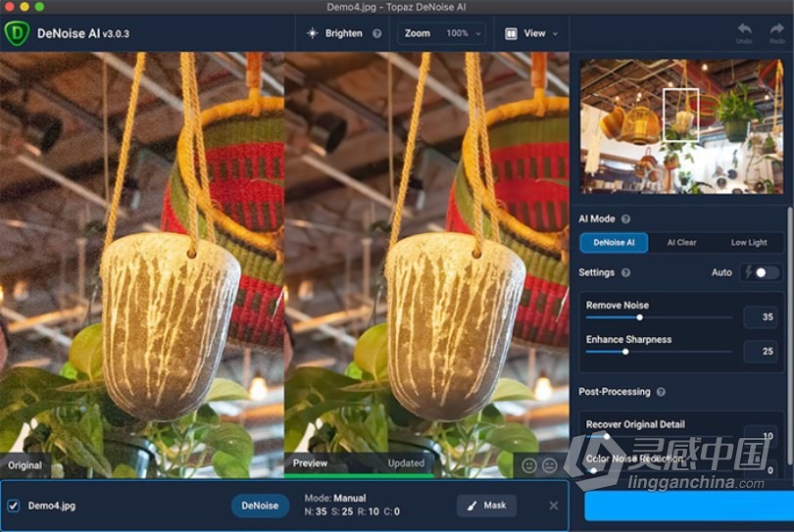Image resolution: width=794 pixels, height=532 pixels.
Task: Switch to AI Clear mode
Action: (x=681, y=242)
